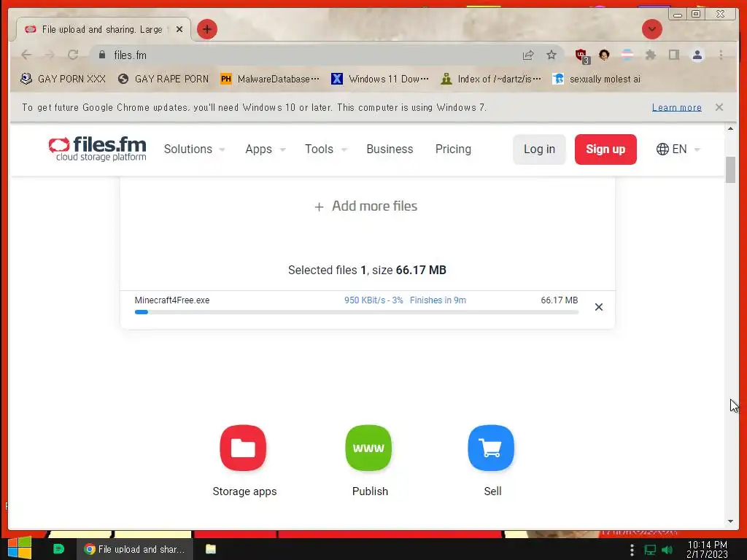Select the red Sign up button
This screenshot has height=560, width=747.
(x=605, y=149)
